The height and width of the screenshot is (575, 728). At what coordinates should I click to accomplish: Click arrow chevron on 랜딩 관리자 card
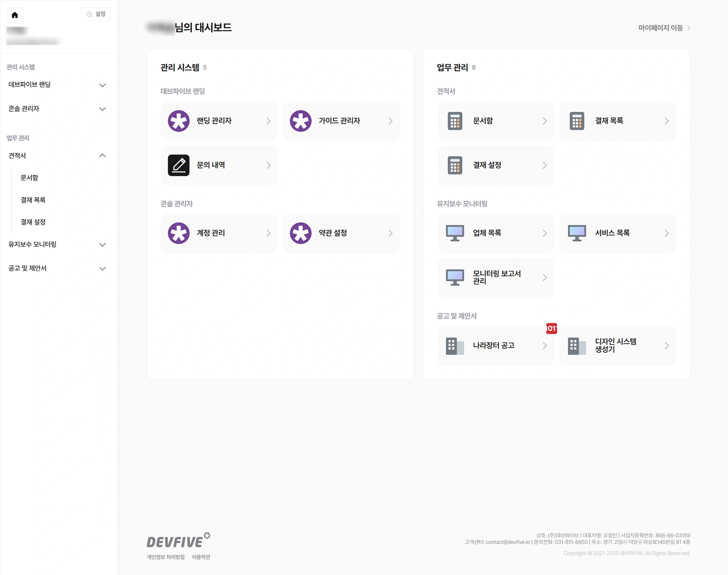[269, 121]
